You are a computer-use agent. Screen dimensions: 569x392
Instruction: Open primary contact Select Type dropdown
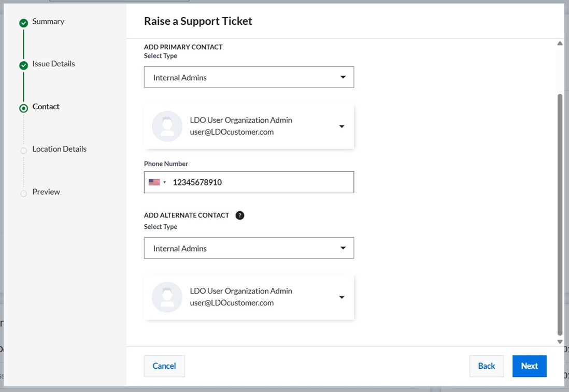249,77
